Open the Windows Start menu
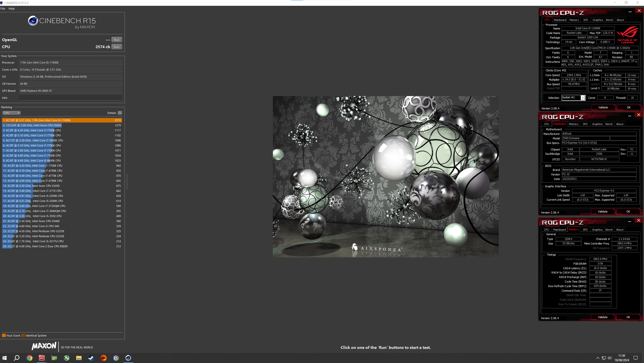644x363 pixels. tap(4, 358)
